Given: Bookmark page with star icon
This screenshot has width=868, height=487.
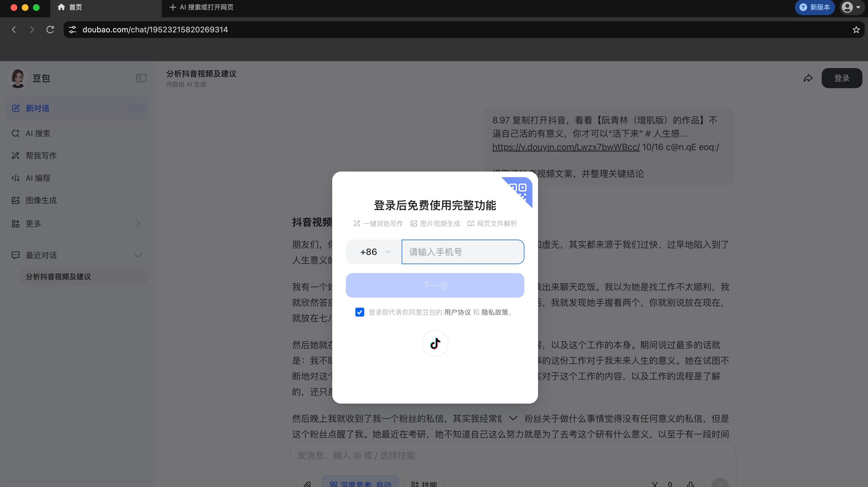Looking at the screenshot, I should (856, 30).
